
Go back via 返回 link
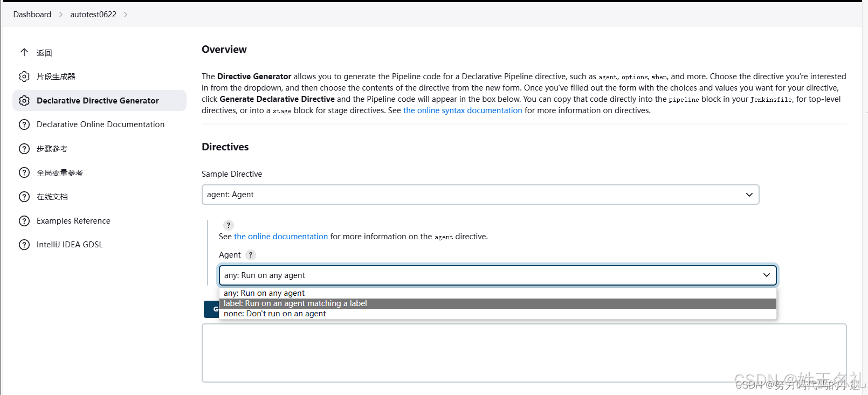click(44, 53)
